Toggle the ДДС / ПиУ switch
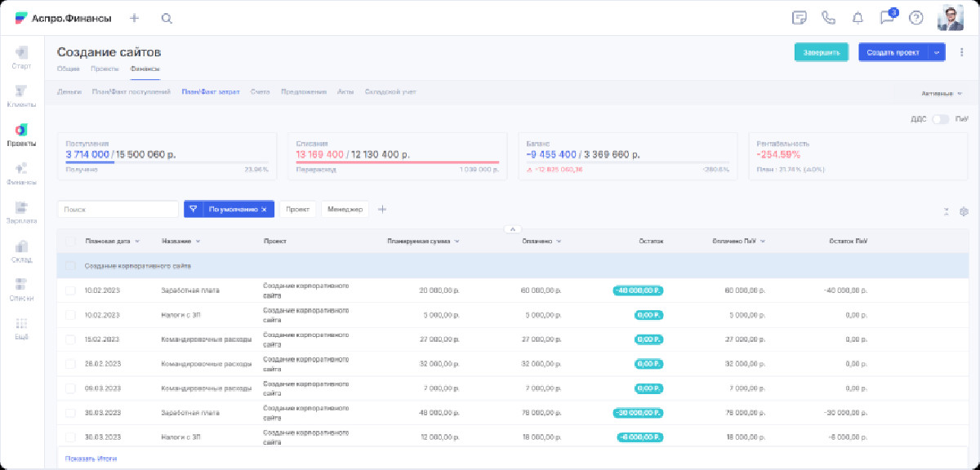This screenshot has height=470, width=980. (x=941, y=119)
